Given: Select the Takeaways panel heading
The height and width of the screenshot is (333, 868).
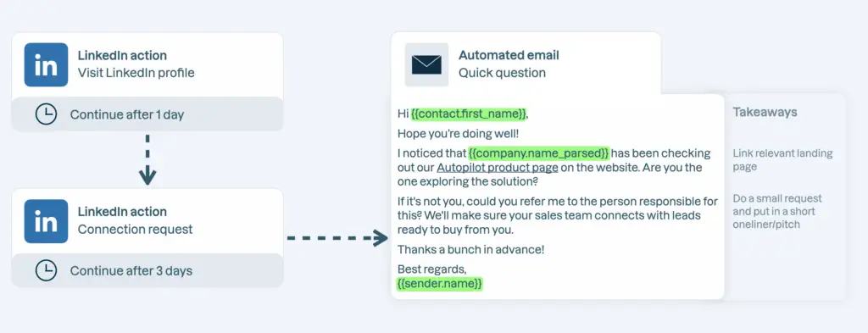Looking at the screenshot, I should 765,113.
